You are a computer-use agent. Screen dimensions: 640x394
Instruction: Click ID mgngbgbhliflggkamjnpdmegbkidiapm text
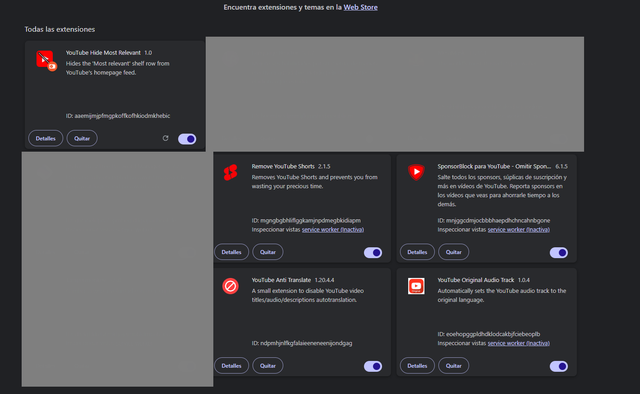[306, 220]
